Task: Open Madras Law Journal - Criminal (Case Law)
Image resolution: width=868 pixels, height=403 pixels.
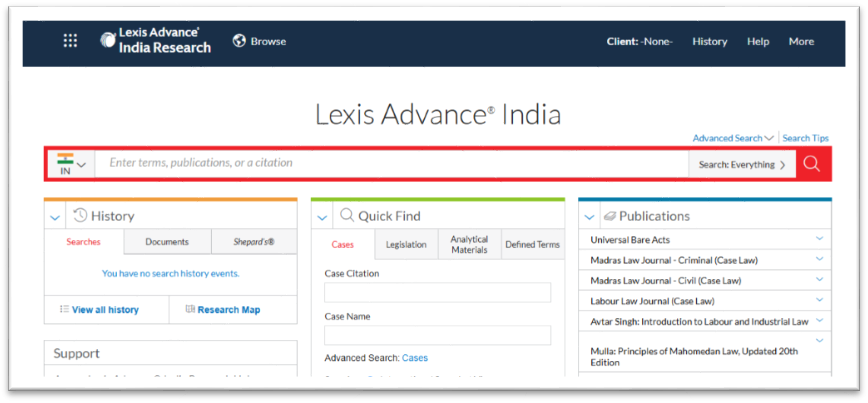Action: click(x=674, y=260)
